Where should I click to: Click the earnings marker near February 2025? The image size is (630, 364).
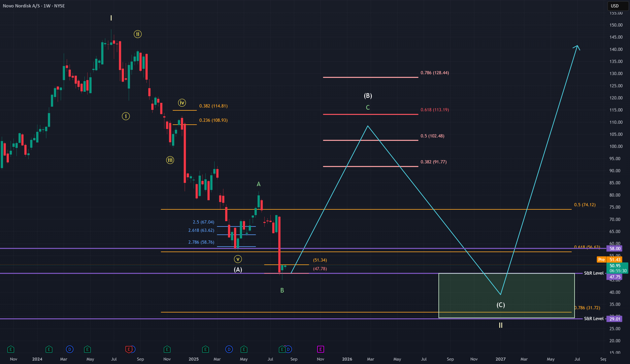[x=205, y=349]
